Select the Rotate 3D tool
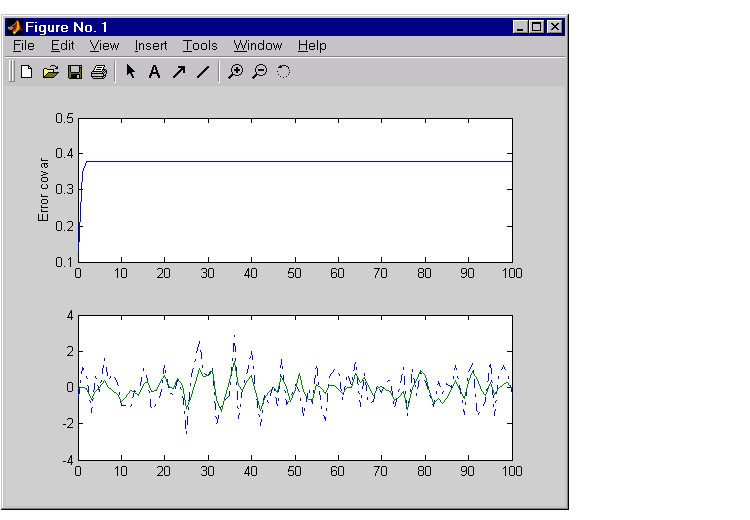This screenshot has width=750, height=520. click(x=284, y=72)
